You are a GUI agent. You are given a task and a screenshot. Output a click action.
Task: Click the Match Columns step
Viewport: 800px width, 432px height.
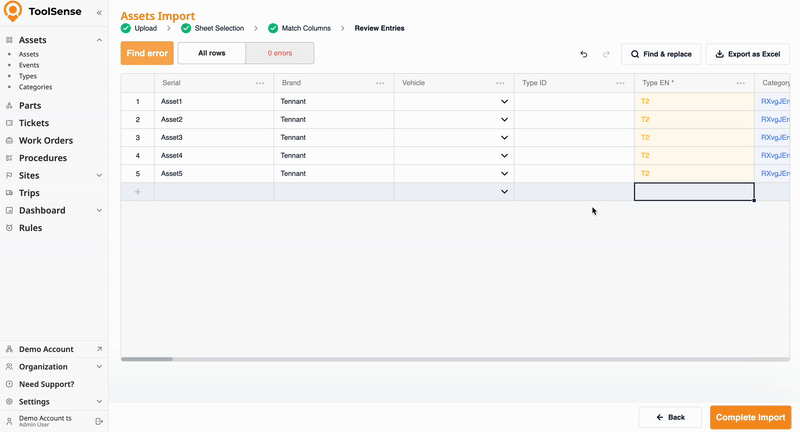pos(299,28)
